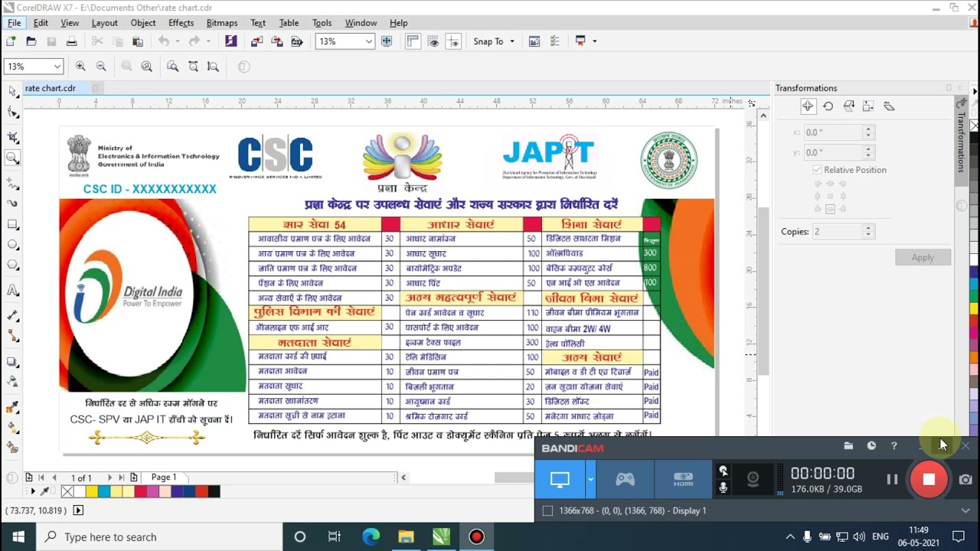This screenshot has width=980, height=551.
Task: Select the Color Eyedropper tool
Action: [x=12, y=407]
